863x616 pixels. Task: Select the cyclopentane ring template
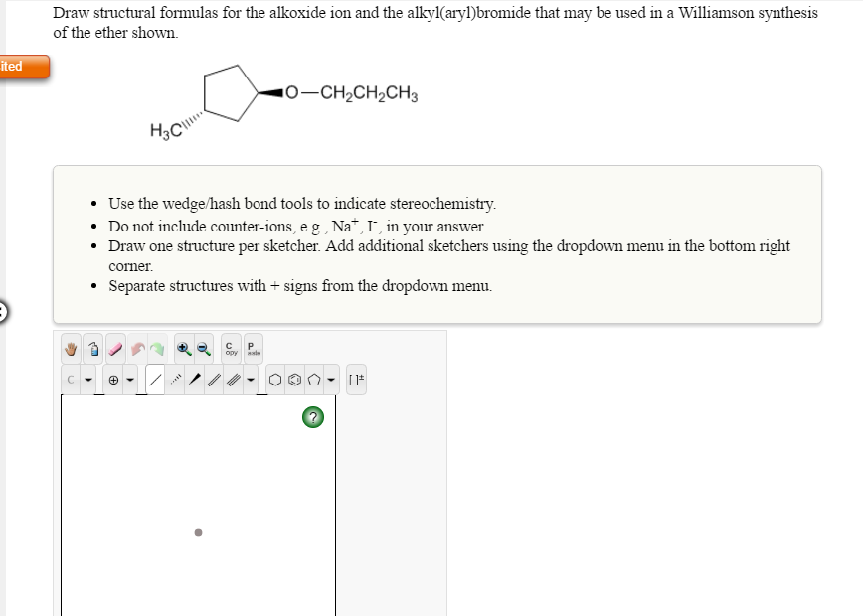(315, 381)
